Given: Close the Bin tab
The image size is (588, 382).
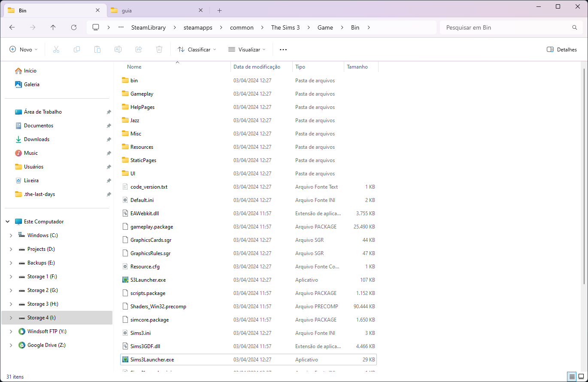Looking at the screenshot, I should tap(98, 10).
